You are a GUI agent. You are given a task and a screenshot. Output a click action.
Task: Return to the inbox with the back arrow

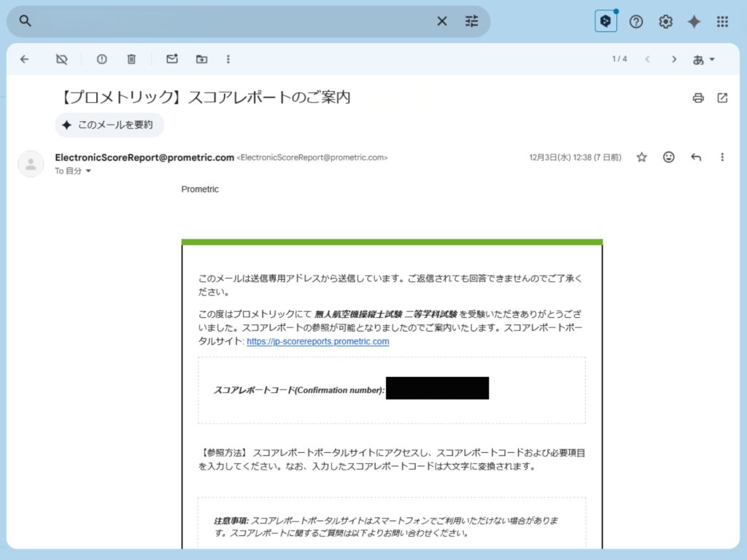(24, 58)
